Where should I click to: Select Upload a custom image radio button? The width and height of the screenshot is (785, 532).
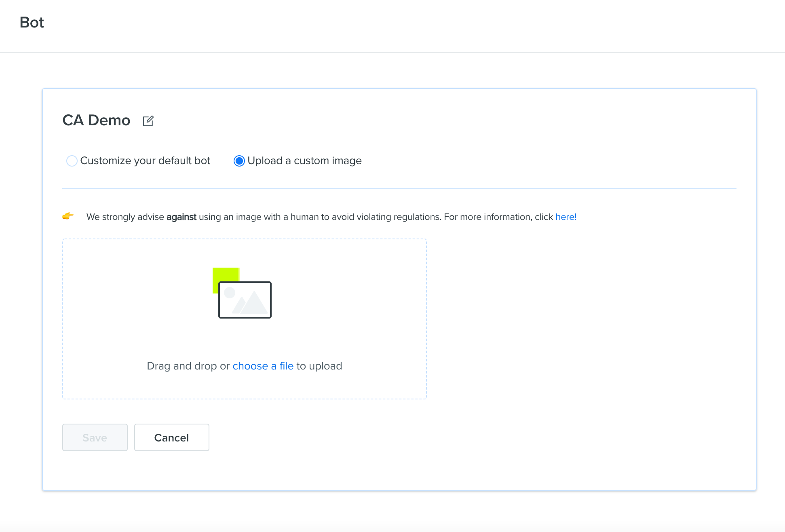[239, 161]
